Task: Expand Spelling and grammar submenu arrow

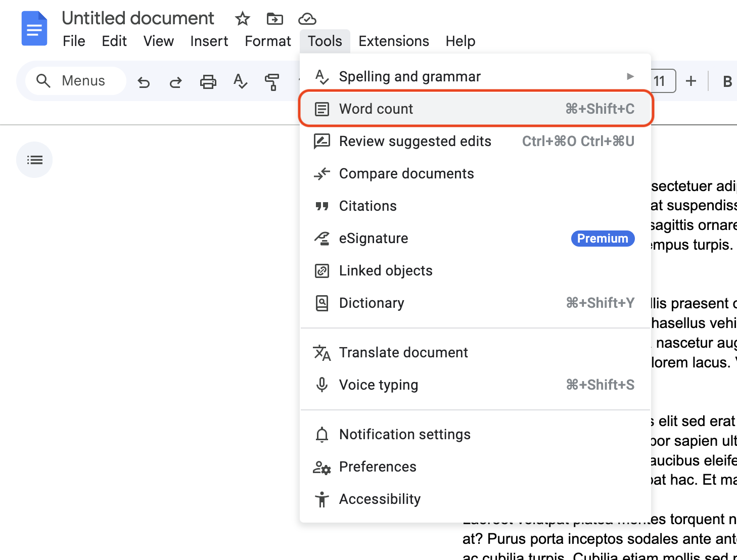Action: click(x=630, y=76)
